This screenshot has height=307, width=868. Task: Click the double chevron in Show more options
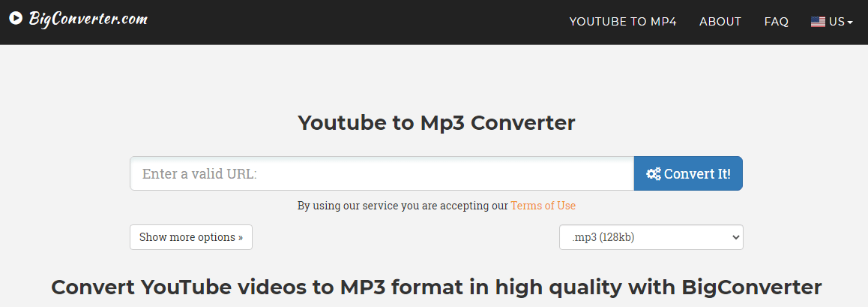point(241,238)
